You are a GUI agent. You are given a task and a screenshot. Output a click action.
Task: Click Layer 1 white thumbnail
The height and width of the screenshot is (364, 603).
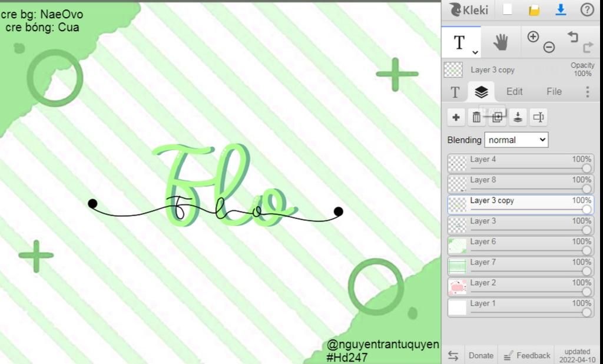tap(458, 307)
